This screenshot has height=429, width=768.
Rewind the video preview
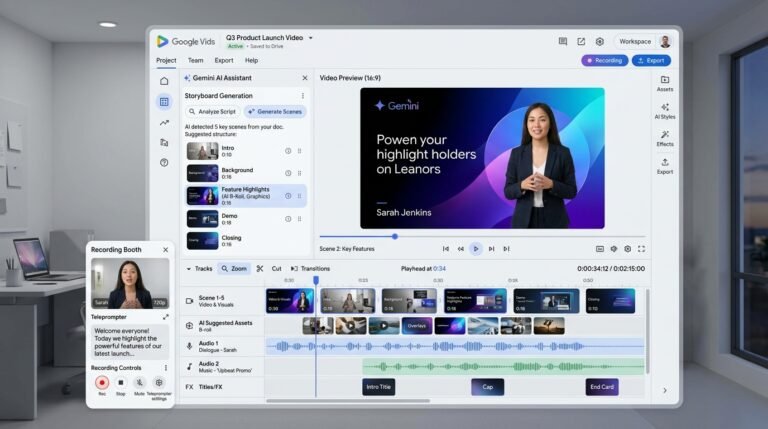[460, 249]
